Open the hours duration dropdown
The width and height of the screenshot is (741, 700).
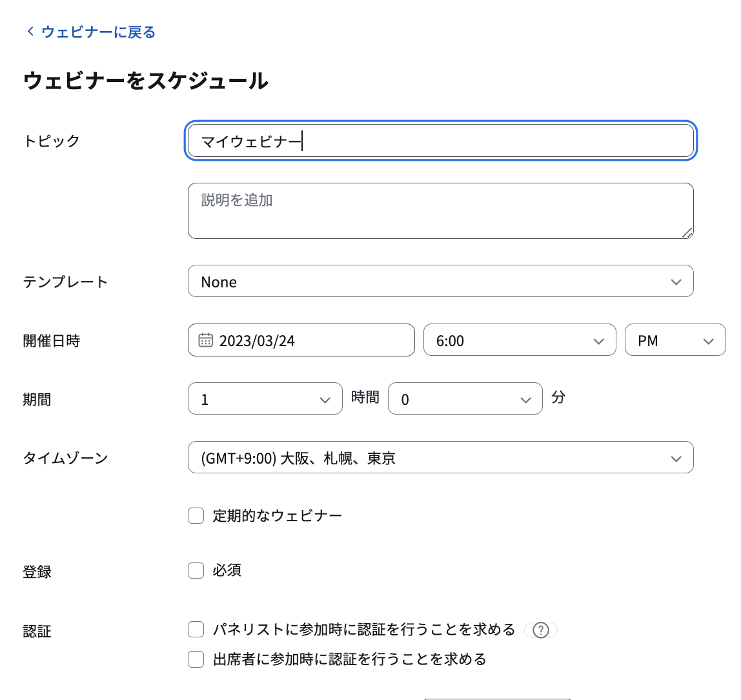[x=265, y=398]
